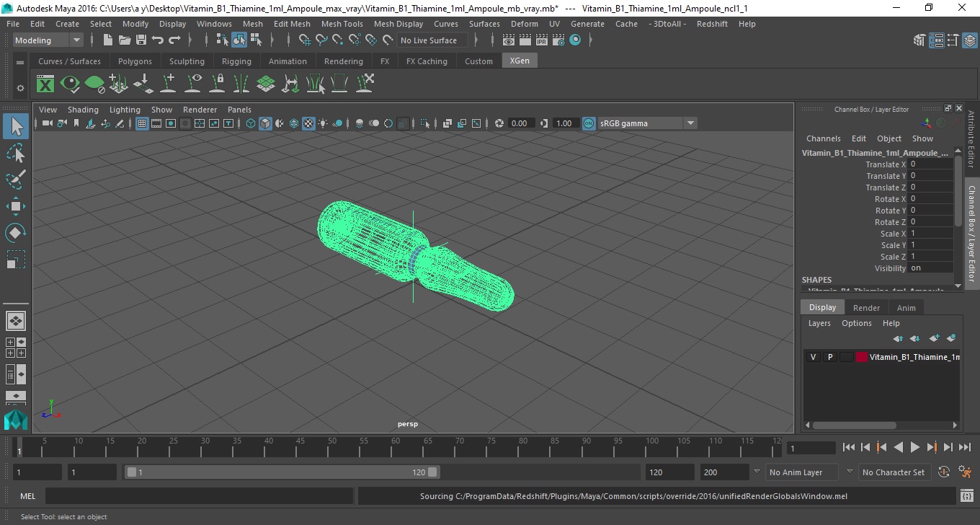Switch to the Rigging shelf tab

coord(236,61)
